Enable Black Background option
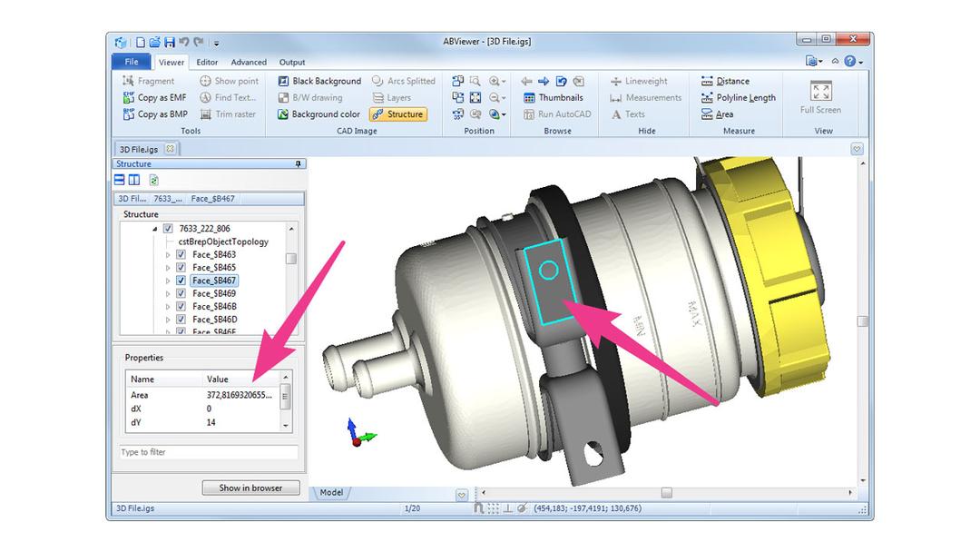 tap(319, 81)
